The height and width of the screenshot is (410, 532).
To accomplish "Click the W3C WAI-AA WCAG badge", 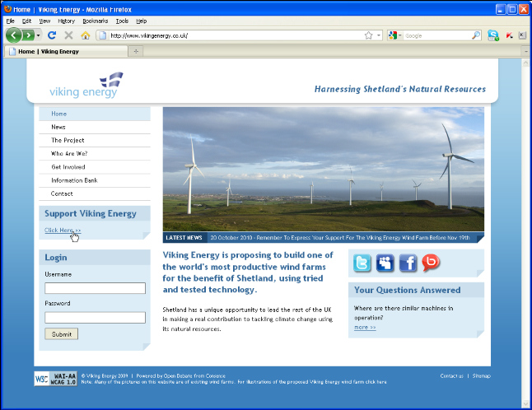I will pyautogui.click(x=56, y=379).
